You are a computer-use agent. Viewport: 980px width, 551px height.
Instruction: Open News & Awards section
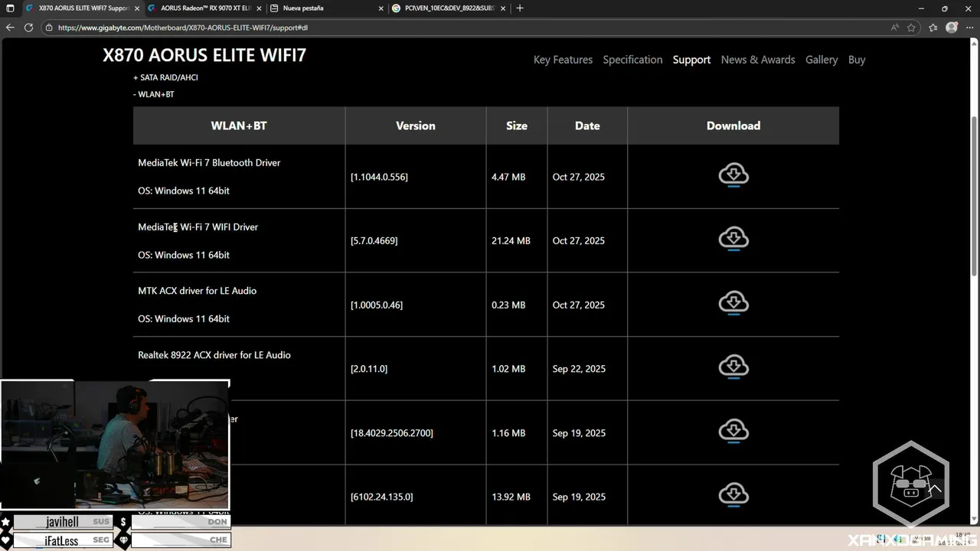[758, 60]
